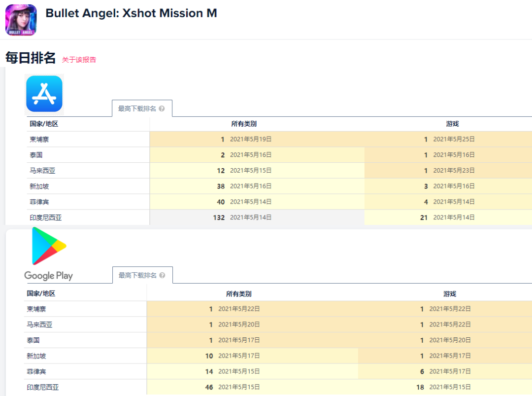The width and height of the screenshot is (532, 396).
Task: Click 游戏 column header in App Store table
Action: [452, 124]
